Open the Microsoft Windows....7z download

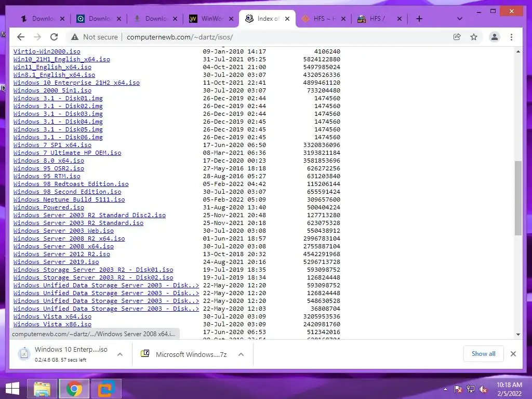click(184, 354)
